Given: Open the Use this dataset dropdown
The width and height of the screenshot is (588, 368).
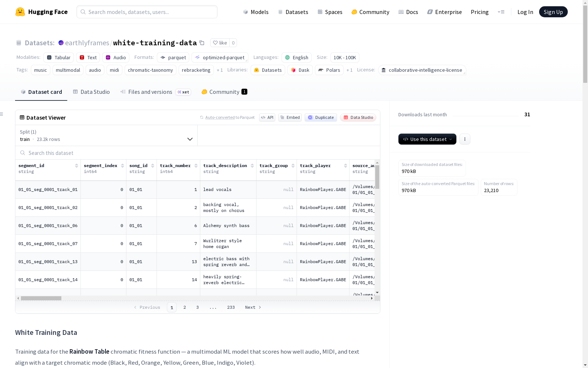Looking at the screenshot, I should [x=427, y=139].
